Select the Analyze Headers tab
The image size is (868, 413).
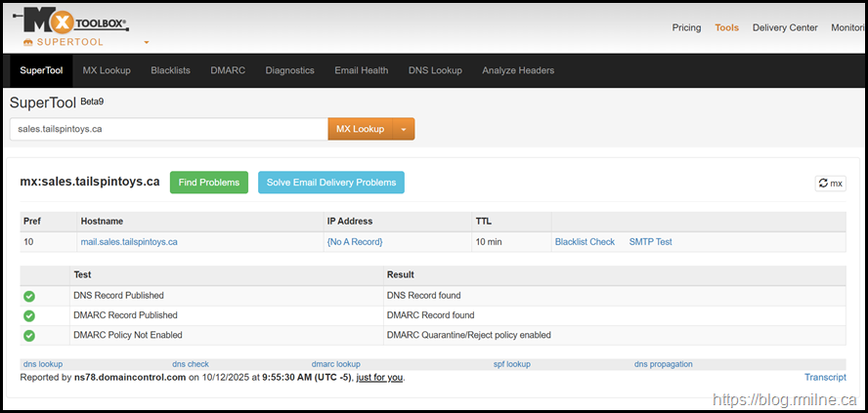coord(518,70)
